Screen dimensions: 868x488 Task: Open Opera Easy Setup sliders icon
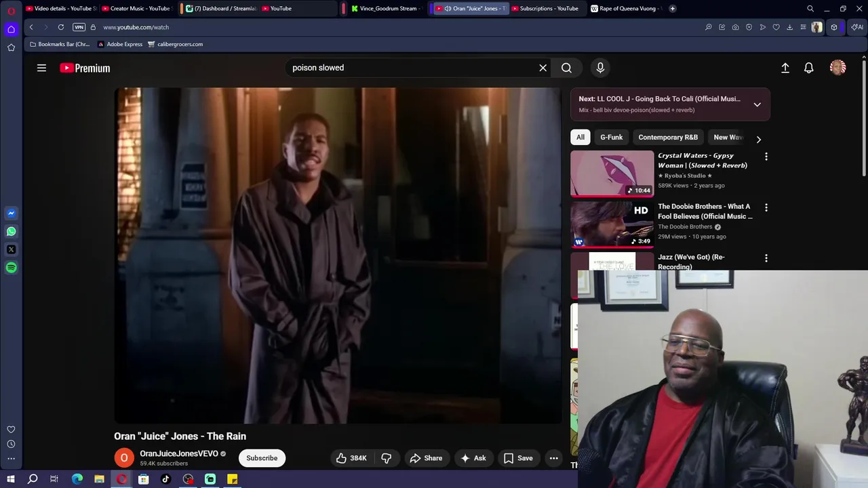[x=803, y=27]
